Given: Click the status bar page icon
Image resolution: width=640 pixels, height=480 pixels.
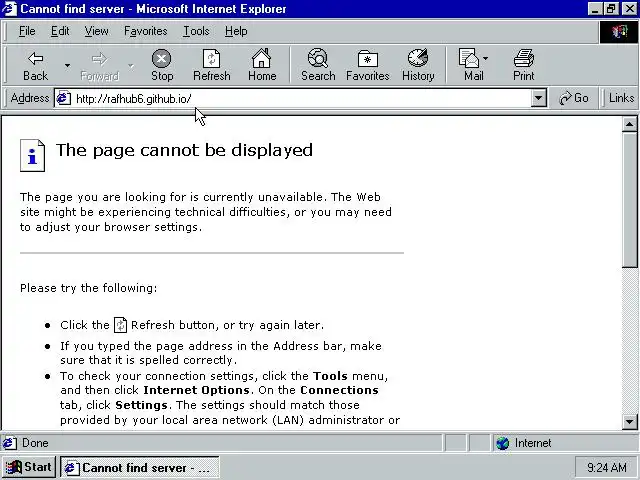Looking at the screenshot, I should click(9, 443).
